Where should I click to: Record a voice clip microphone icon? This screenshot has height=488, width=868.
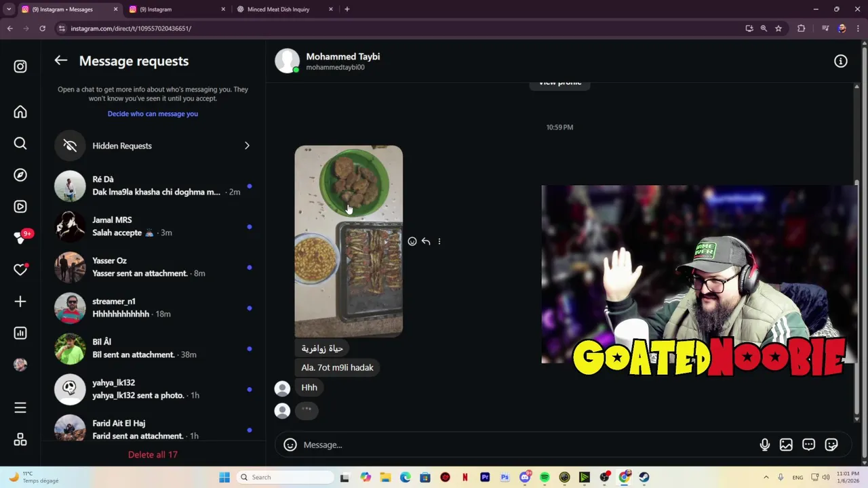[x=764, y=445]
